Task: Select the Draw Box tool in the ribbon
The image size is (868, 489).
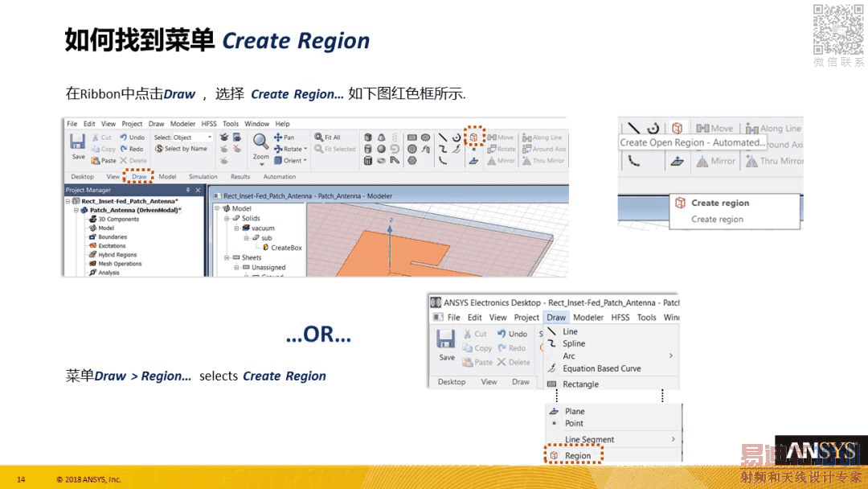Action: click(x=367, y=138)
